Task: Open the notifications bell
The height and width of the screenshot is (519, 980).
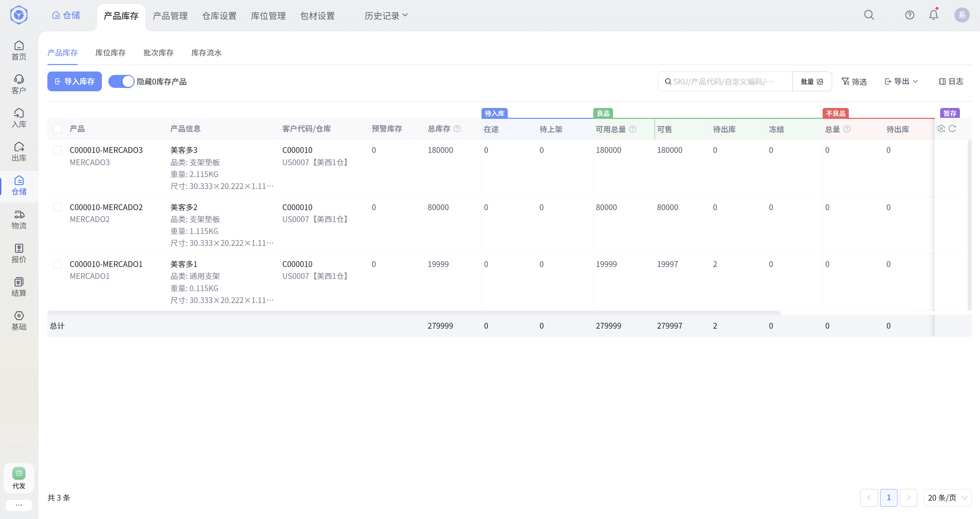Action: click(934, 15)
